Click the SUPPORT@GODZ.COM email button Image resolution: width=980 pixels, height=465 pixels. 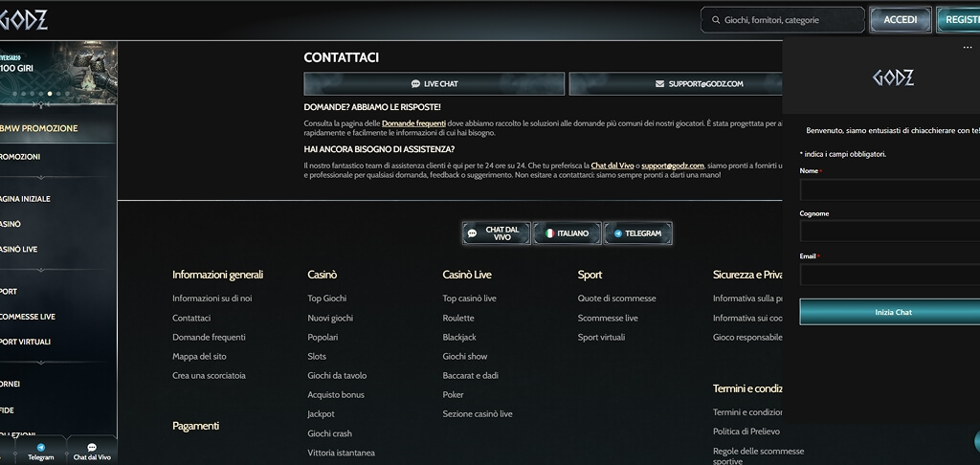[676, 84]
